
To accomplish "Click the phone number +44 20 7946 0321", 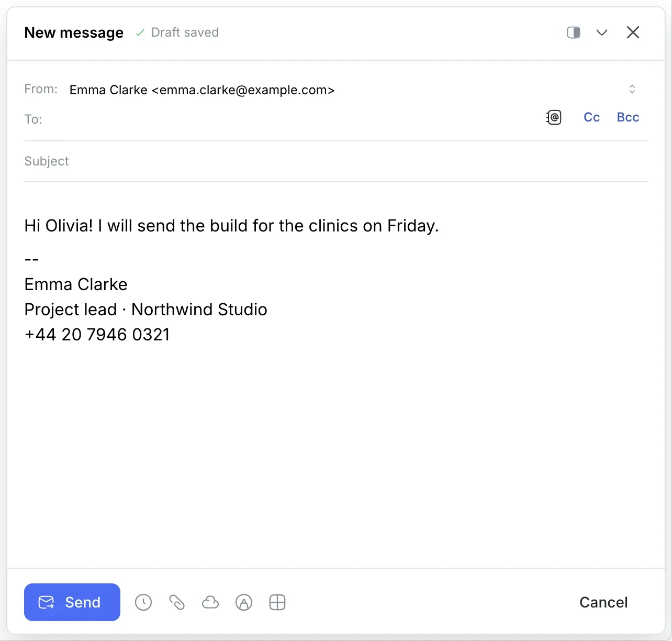I will click(x=97, y=335).
